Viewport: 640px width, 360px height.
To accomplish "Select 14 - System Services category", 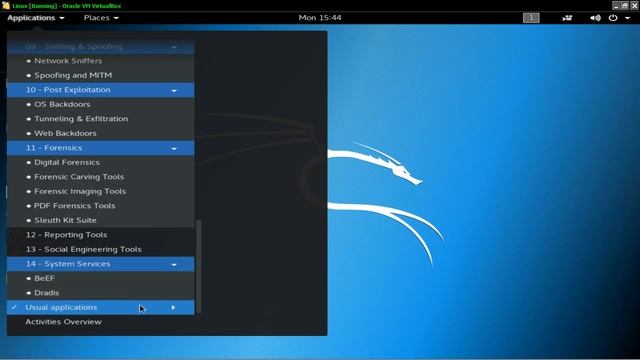I will click(100, 264).
